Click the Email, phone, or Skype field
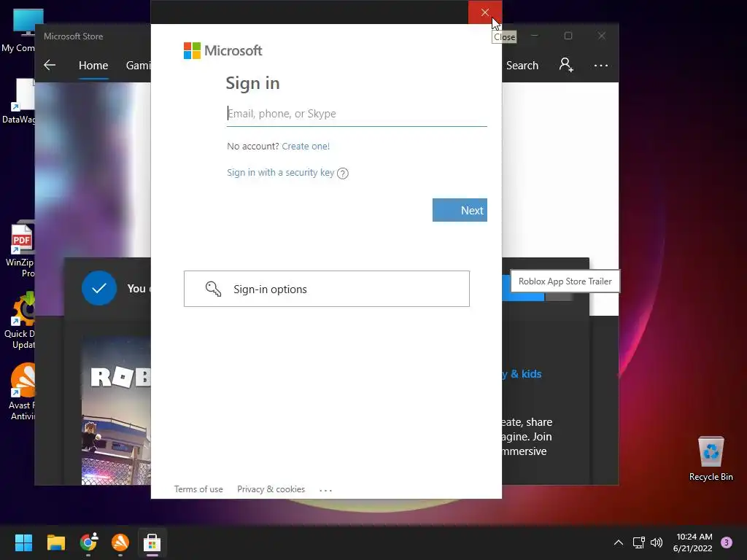 point(357,114)
